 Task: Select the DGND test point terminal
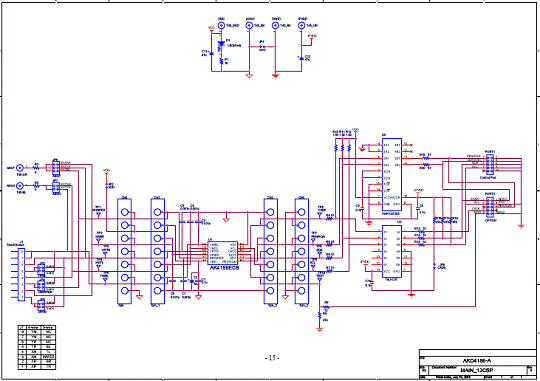275,25
